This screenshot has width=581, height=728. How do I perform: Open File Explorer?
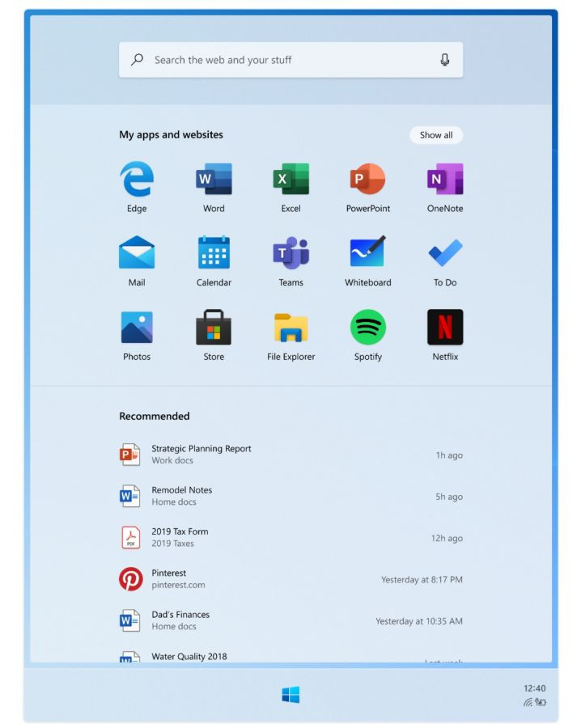coord(290,328)
